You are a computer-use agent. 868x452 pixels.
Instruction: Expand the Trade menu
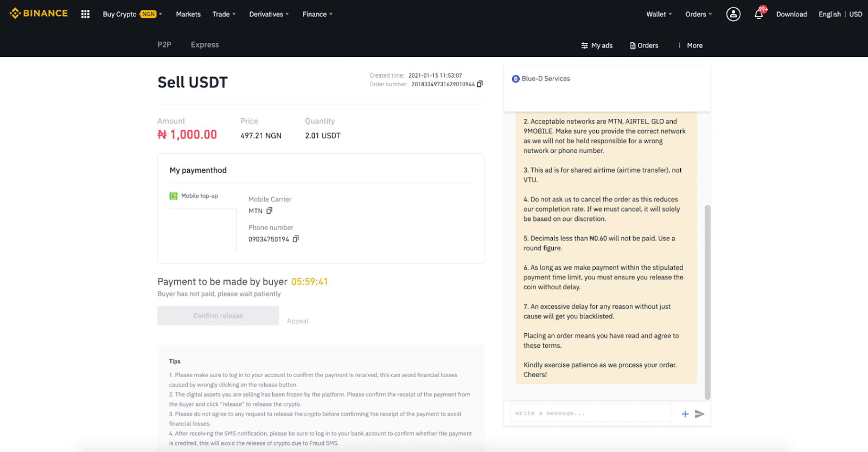pos(224,14)
